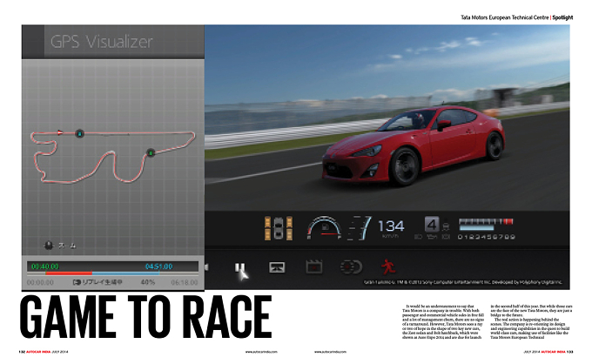Screen dimensions: 592x364
Task: Click the Spotlight section label
Action: 562,17
